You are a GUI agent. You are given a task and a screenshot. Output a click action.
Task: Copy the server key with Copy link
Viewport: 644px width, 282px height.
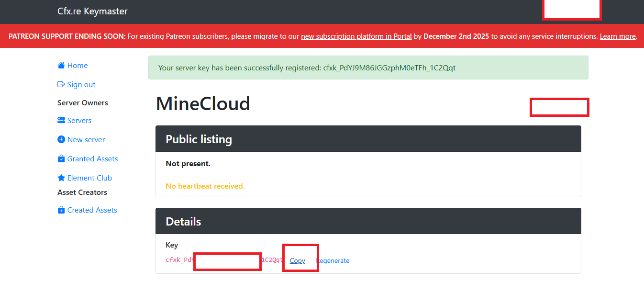[298, 261]
